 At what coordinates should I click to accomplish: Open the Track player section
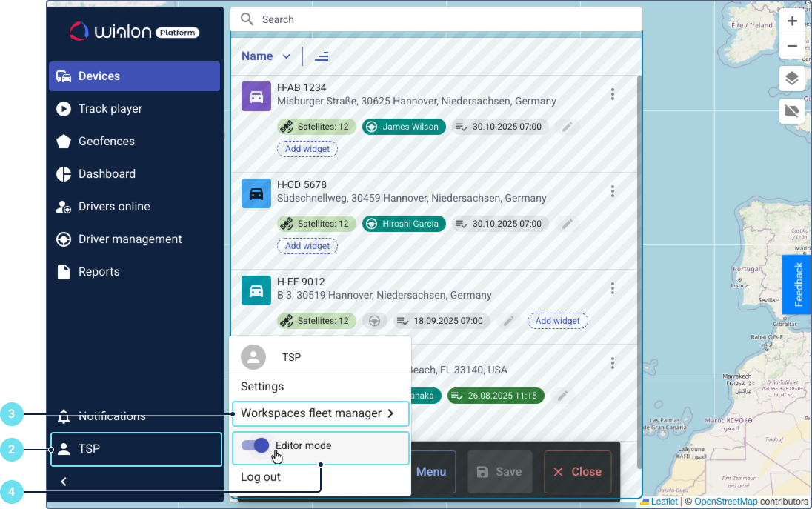110,109
